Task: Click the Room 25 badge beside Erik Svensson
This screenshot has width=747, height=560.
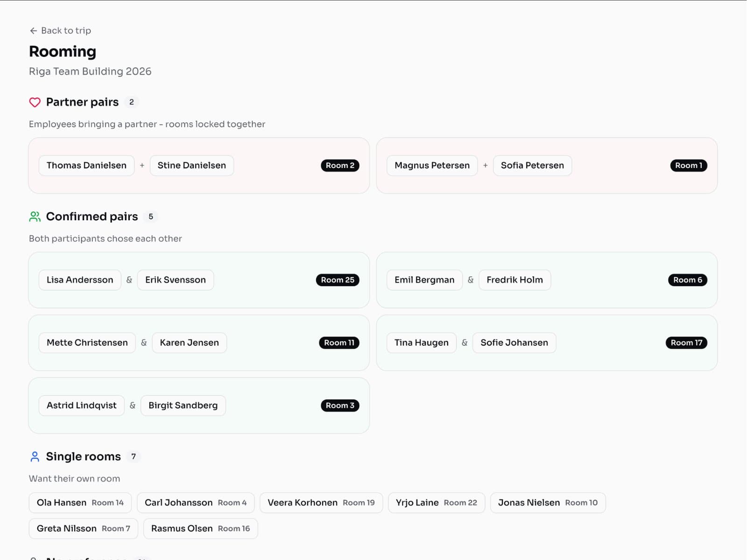Action: (x=338, y=280)
